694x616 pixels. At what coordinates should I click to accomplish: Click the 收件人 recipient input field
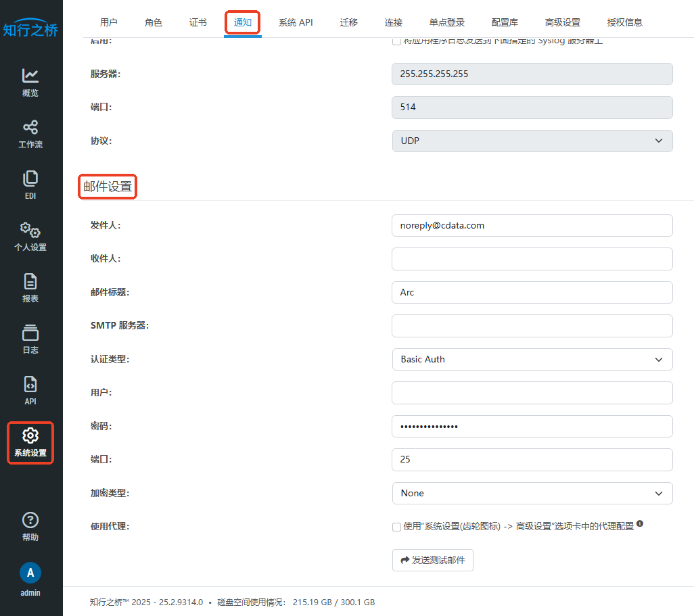pos(532,259)
